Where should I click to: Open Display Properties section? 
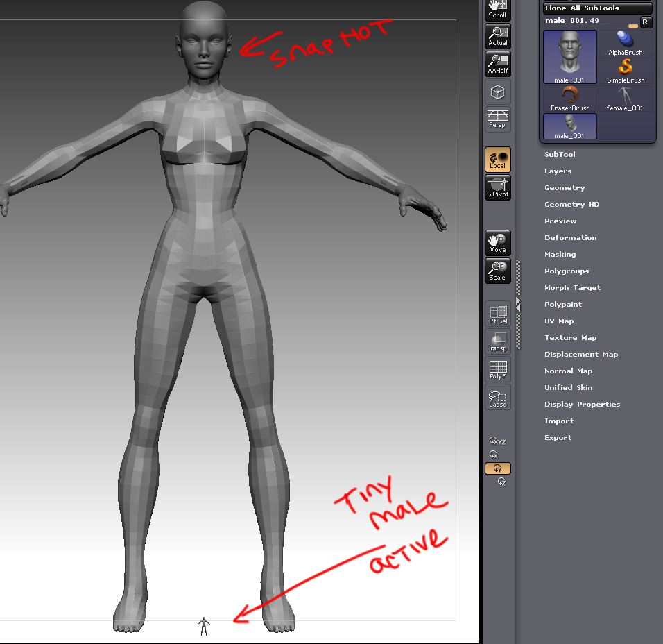click(x=583, y=404)
